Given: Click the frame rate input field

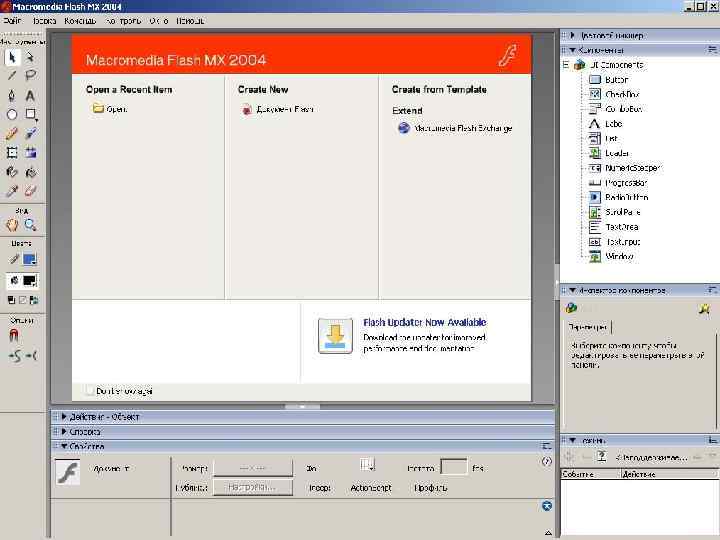Looking at the screenshot, I should [453, 467].
